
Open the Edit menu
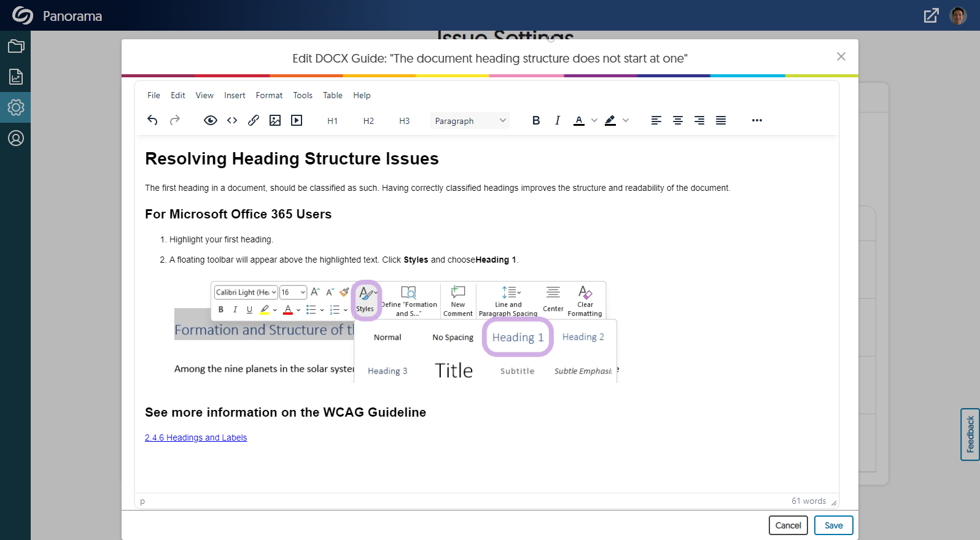point(178,95)
